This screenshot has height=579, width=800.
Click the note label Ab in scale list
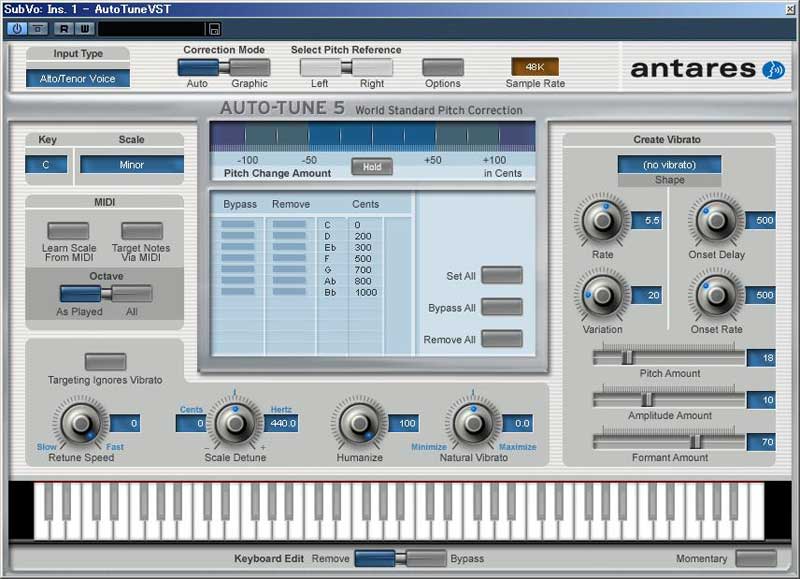tap(330, 281)
